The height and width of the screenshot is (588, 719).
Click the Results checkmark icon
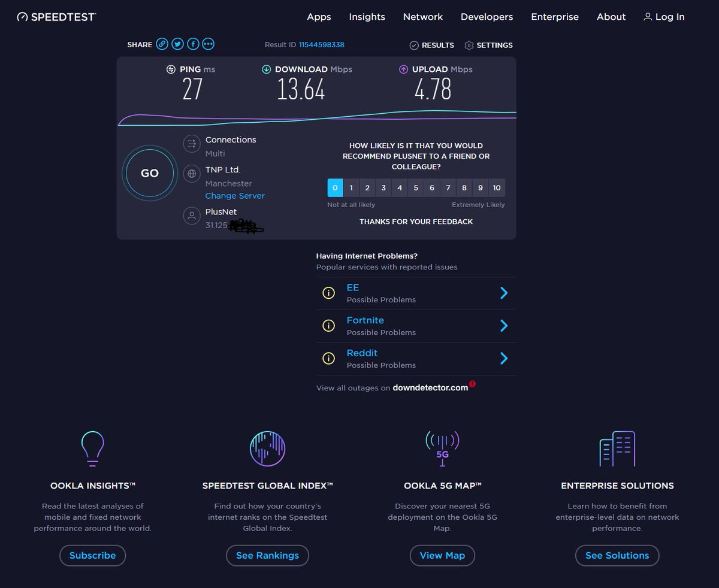click(x=414, y=46)
